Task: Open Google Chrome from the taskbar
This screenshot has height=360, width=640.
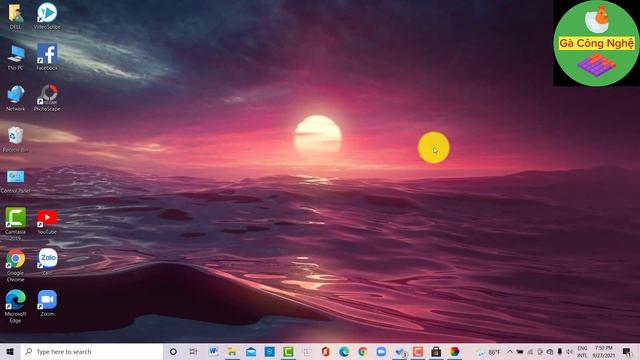Action: click(362, 351)
